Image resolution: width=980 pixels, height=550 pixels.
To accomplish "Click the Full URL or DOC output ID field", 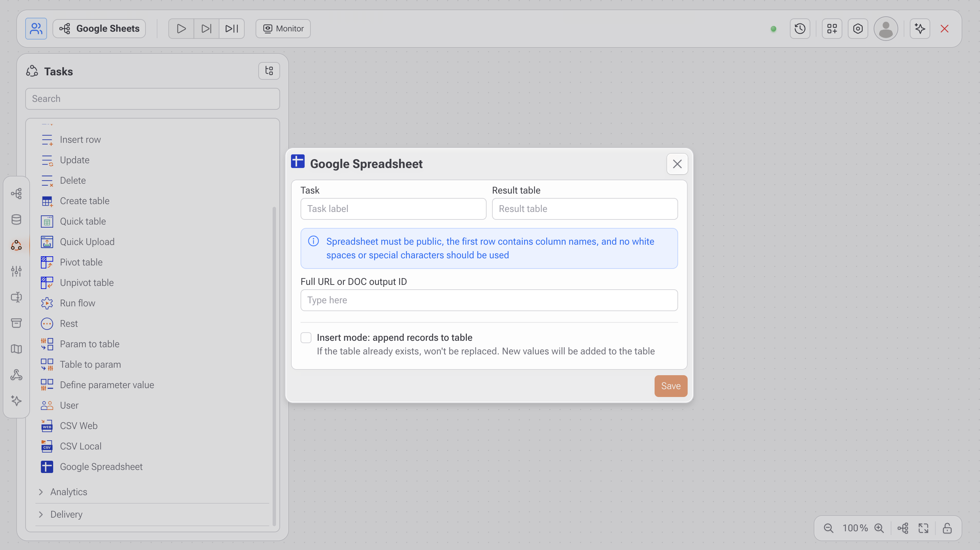I will click(489, 300).
